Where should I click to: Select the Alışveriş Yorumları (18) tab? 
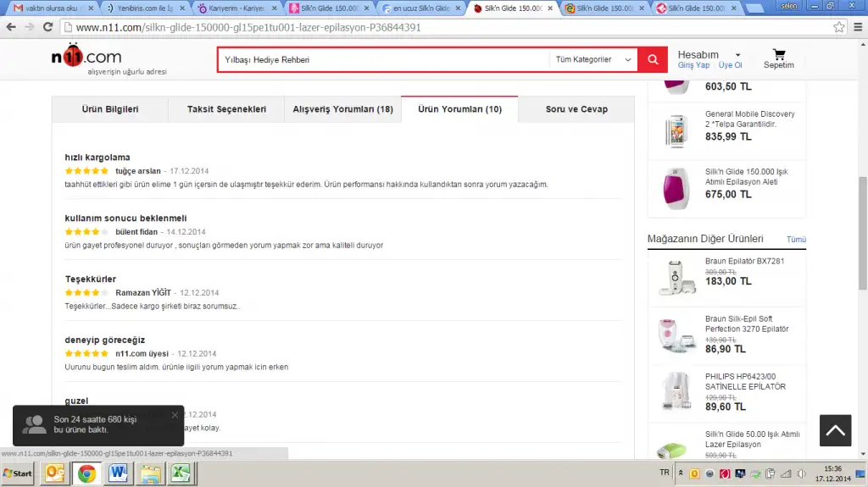342,109
